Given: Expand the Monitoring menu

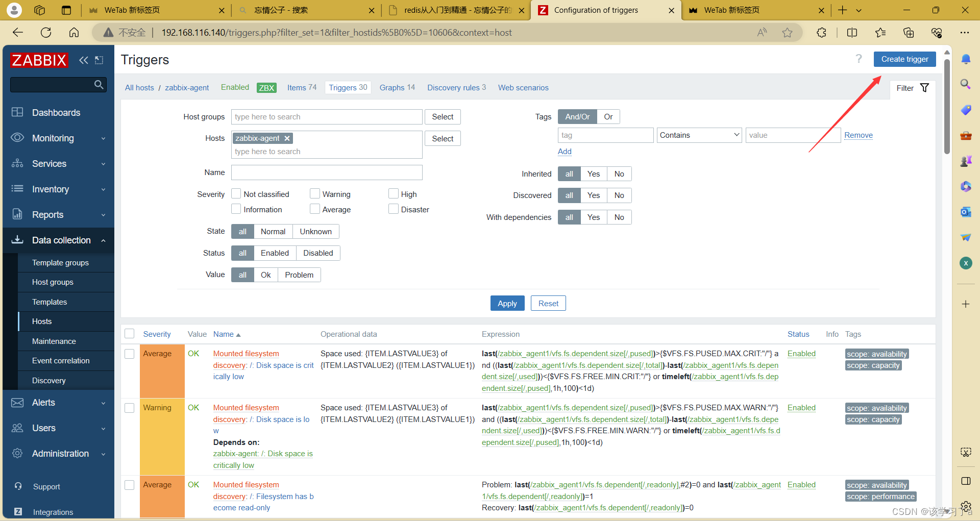Looking at the screenshot, I should tap(59, 138).
